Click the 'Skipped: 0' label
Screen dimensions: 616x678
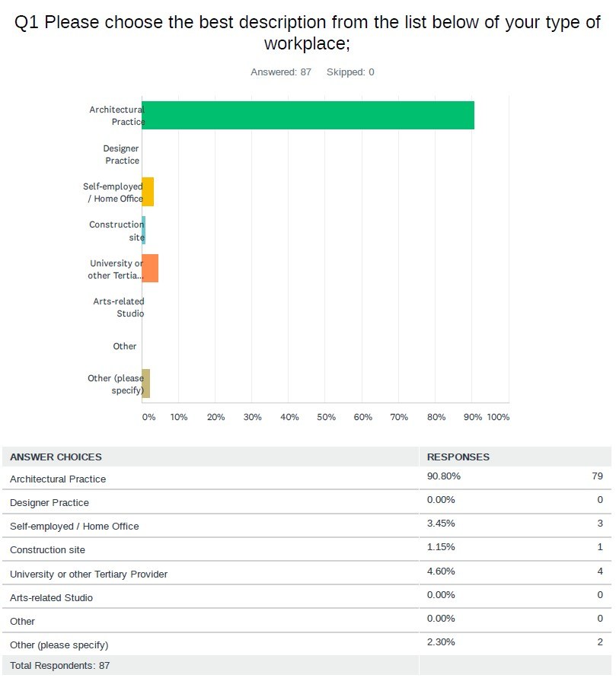click(x=350, y=72)
